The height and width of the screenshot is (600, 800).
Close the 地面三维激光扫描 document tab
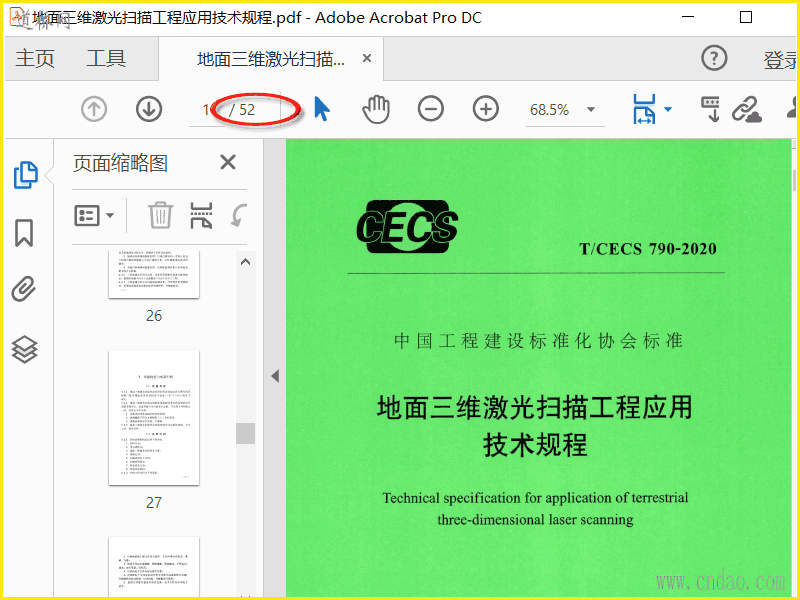[367, 58]
